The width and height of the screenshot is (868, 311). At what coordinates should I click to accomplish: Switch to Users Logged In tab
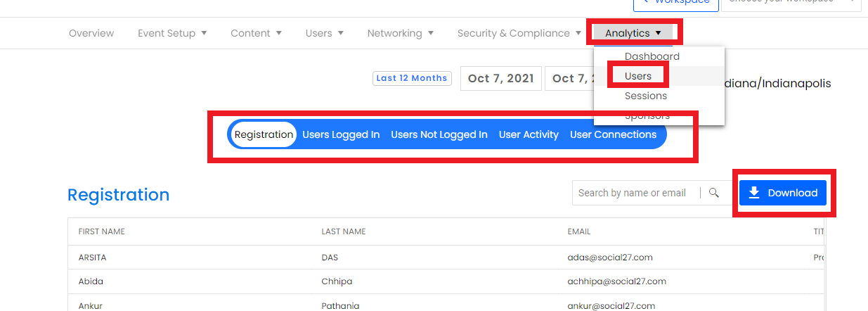click(341, 134)
